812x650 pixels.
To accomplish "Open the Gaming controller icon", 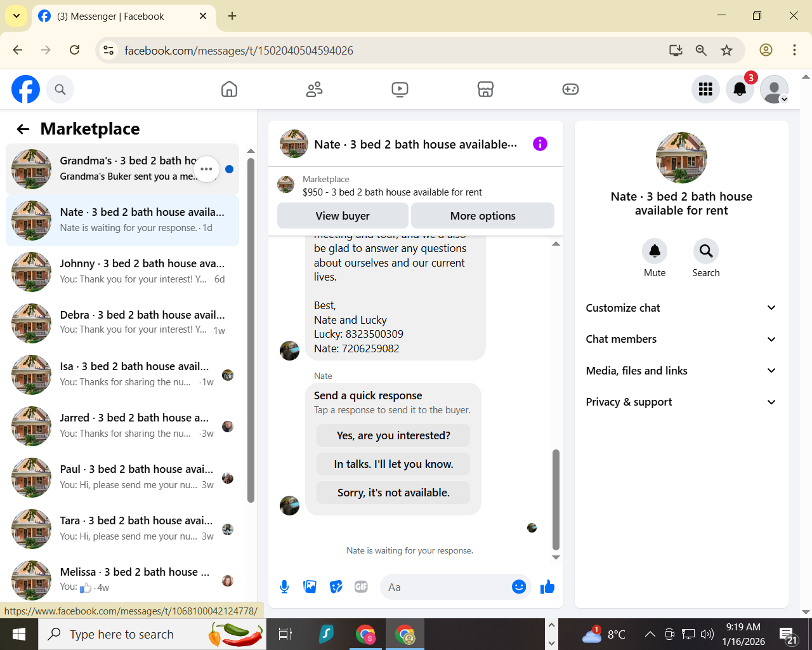I will pos(570,90).
